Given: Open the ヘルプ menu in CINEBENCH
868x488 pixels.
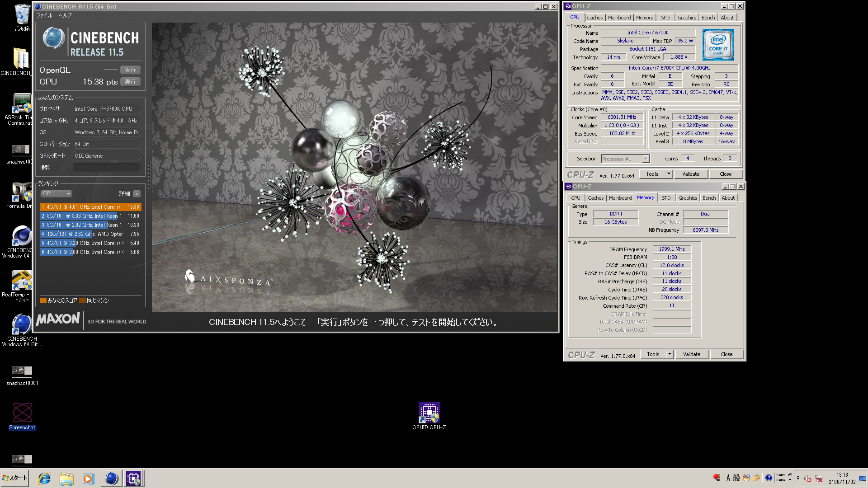Looking at the screenshot, I should 65,15.
